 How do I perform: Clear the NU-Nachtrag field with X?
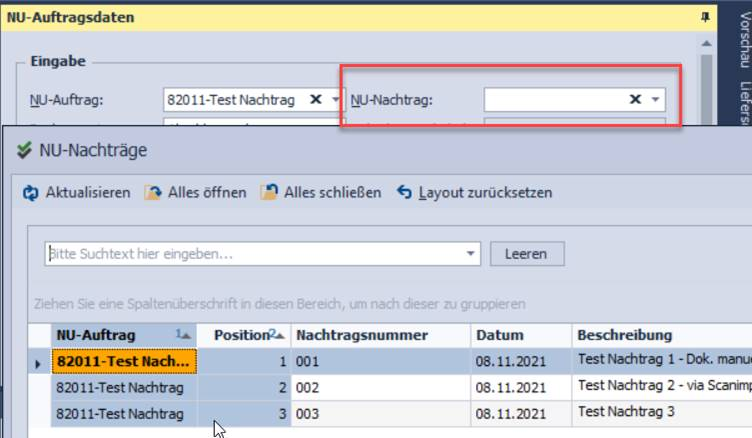point(634,100)
